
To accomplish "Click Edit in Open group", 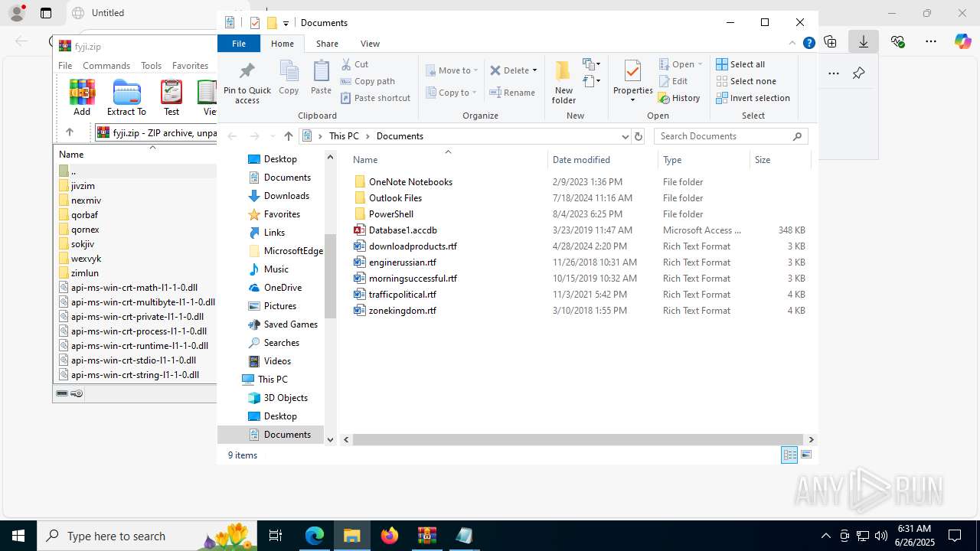I will point(673,81).
